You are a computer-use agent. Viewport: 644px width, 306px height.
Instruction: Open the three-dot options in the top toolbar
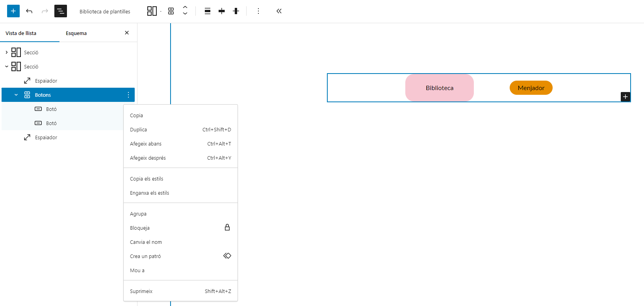[258, 11]
